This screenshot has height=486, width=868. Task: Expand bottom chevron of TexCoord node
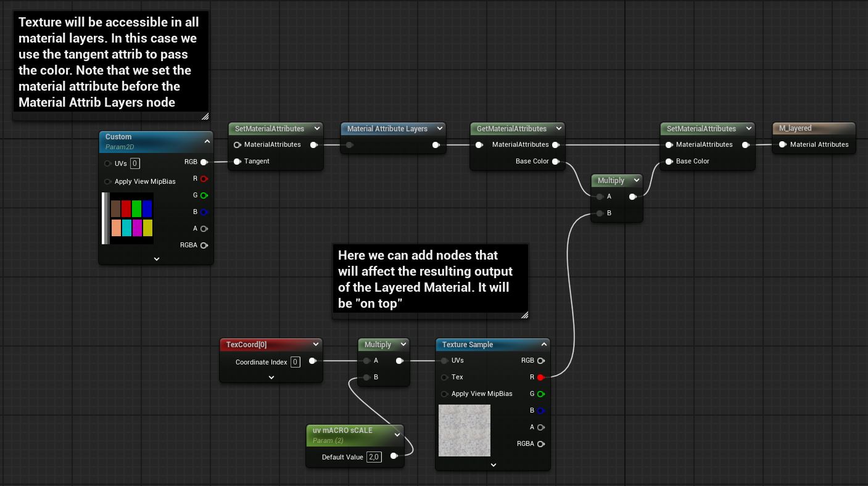pos(271,377)
